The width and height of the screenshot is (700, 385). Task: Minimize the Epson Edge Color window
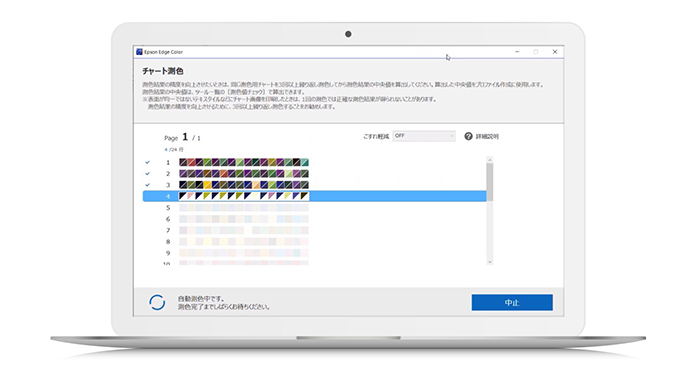tap(517, 52)
